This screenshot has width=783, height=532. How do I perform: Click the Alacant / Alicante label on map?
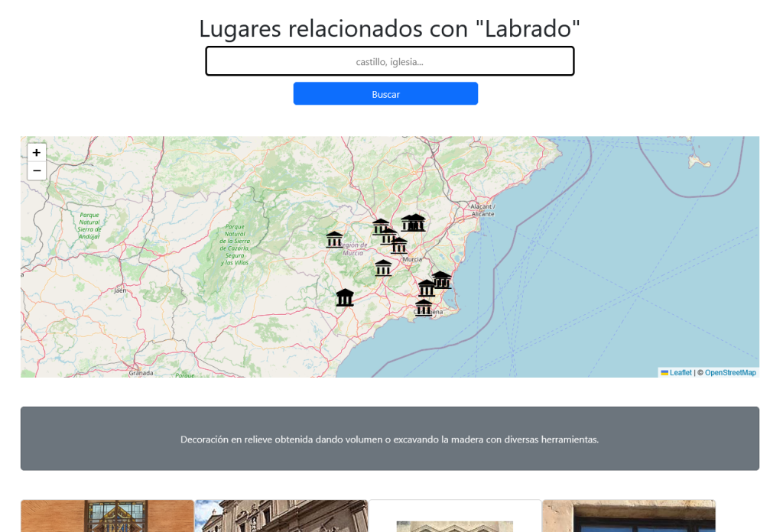[482, 210]
